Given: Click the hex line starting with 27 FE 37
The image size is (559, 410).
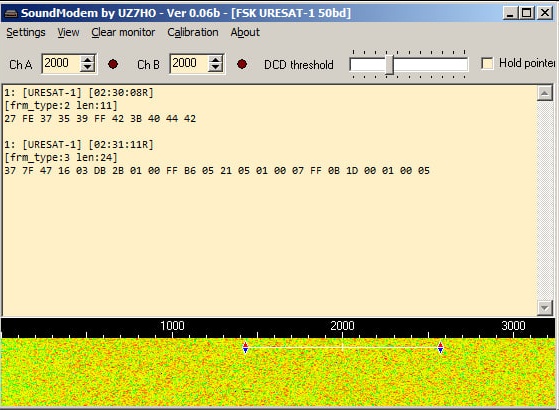Looking at the screenshot, I should (100, 118).
